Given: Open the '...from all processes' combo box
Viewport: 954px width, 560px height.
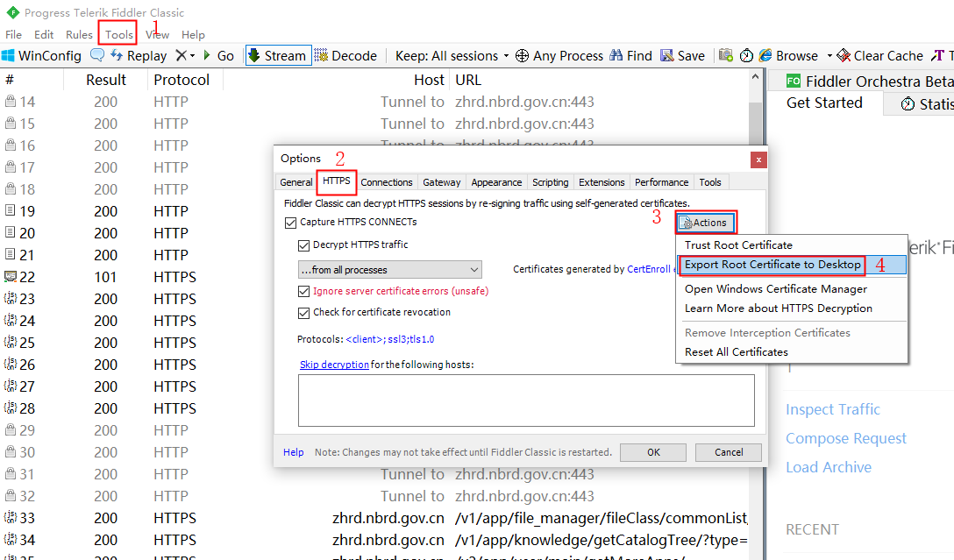Looking at the screenshot, I should point(390,269).
